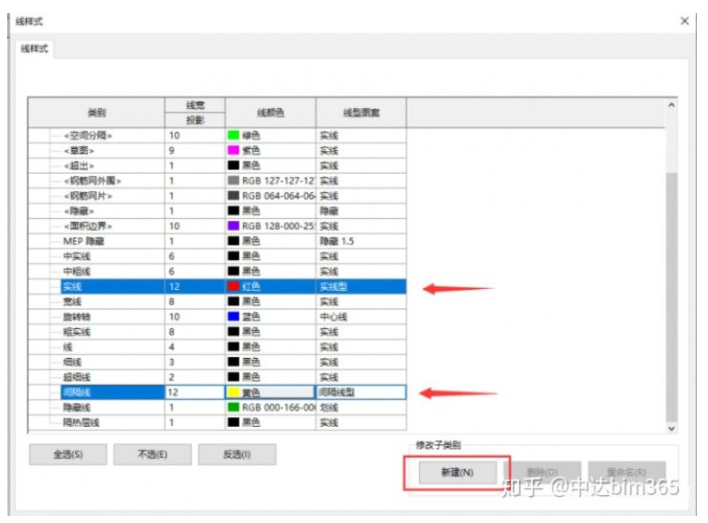Open line pattern cell for 旋转轴 row
This screenshot has height=523, width=708.
[x=360, y=317]
